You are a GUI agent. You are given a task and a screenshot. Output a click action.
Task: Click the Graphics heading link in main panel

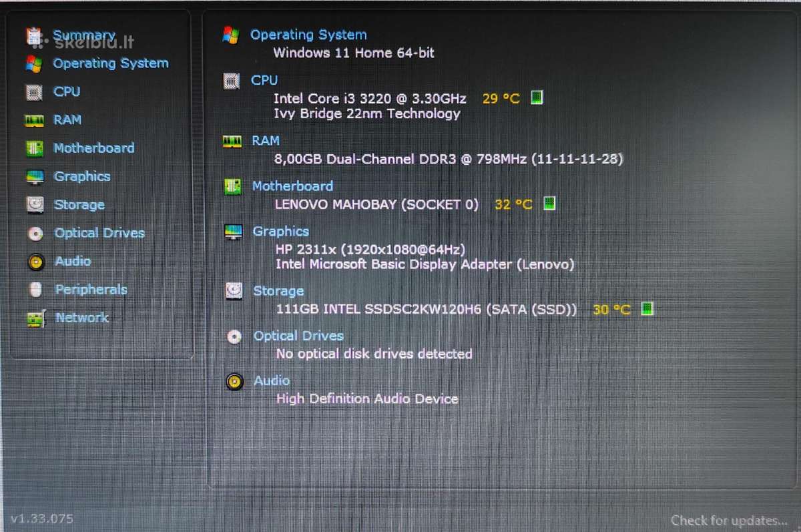(x=281, y=232)
